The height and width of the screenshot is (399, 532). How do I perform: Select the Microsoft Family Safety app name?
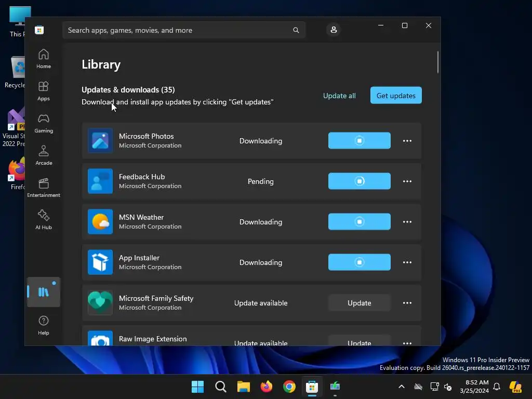click(x=156, y=298)
